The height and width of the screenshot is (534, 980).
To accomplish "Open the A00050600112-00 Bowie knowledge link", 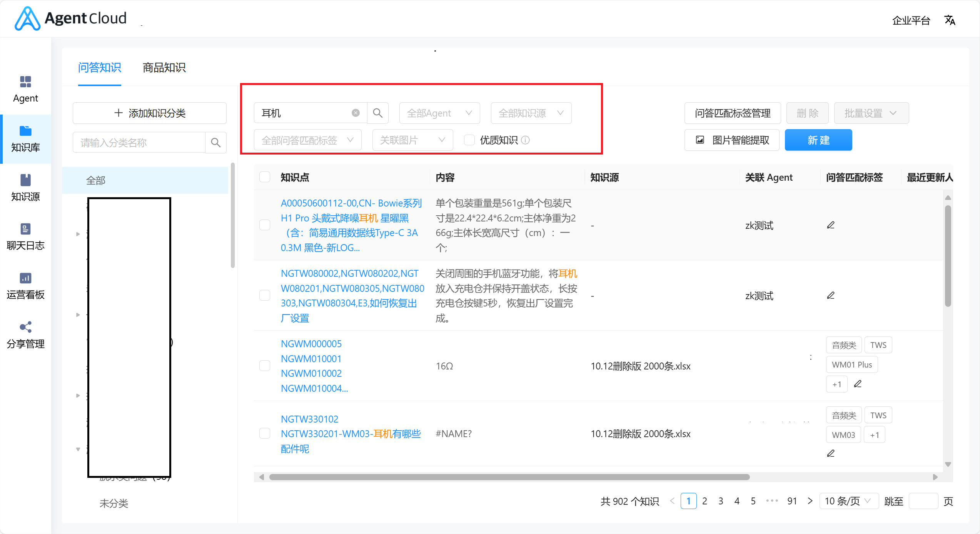I will click(352, 225).
